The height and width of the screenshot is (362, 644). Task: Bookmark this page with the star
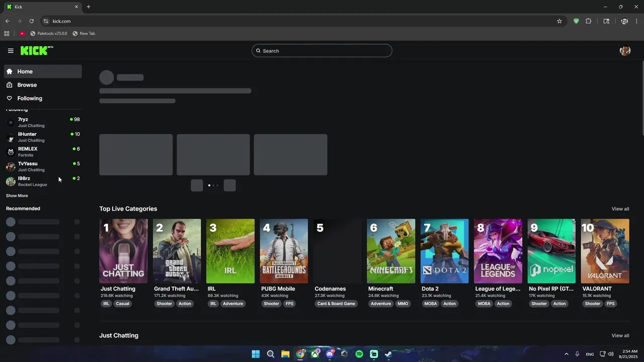tap(559, 21)
